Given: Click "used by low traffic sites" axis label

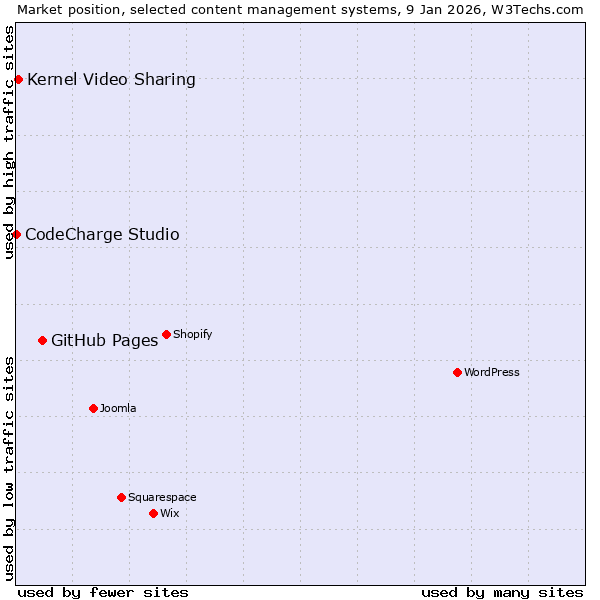Looking at the screenshot, I should [x=8, y=469].
